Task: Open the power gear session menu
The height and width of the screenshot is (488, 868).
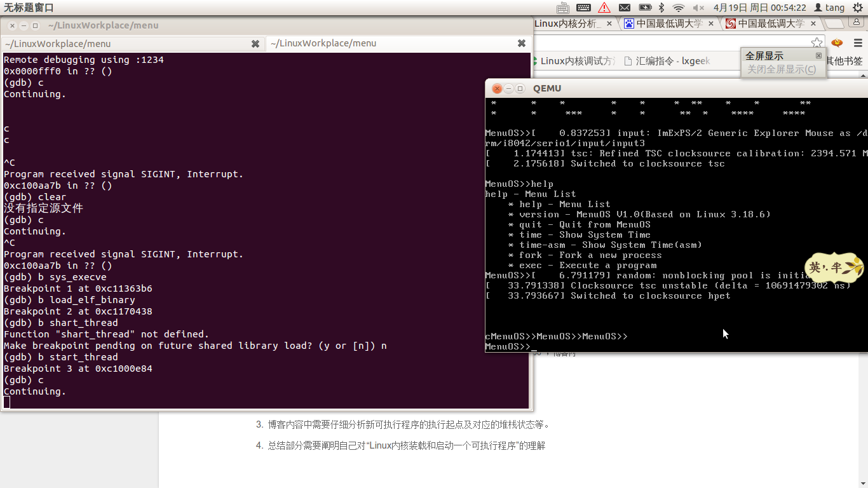Action: (858, 8)
